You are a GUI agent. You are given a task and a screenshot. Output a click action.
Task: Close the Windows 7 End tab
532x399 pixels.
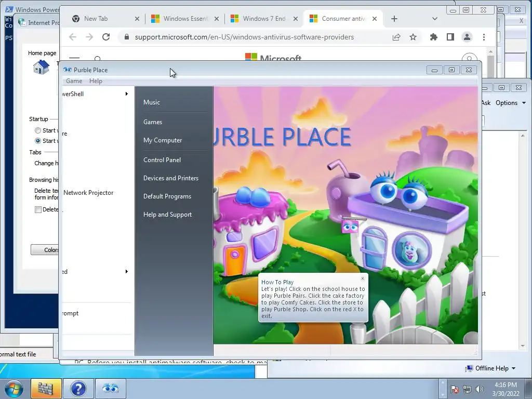click(296, 19)
